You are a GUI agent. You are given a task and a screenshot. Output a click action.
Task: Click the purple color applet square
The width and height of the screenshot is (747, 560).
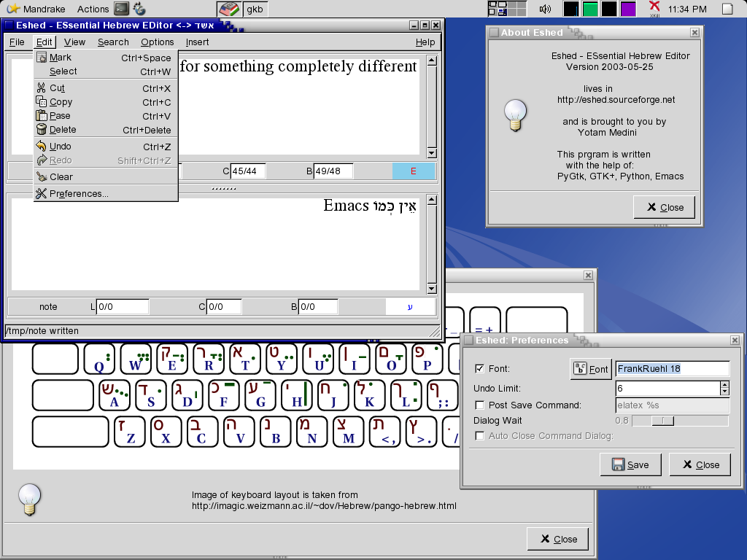628,9
